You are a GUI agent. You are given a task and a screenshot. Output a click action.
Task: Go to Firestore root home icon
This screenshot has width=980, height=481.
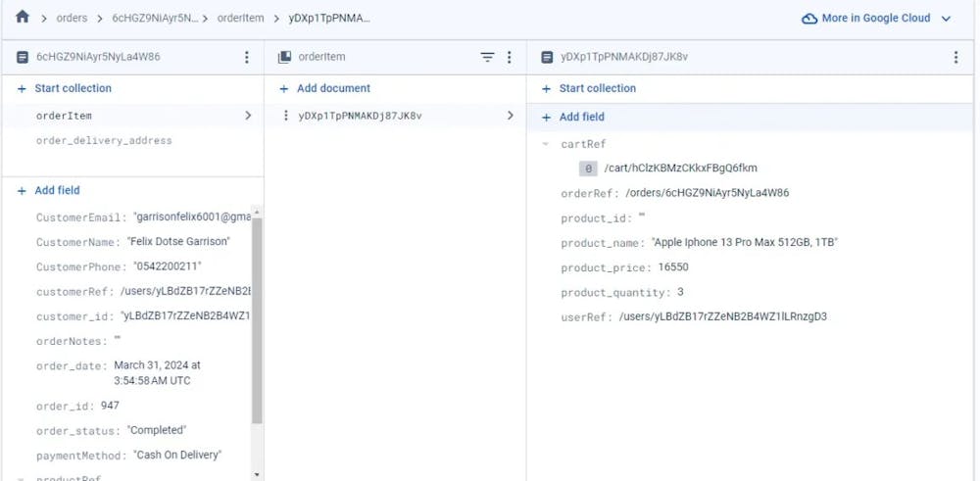point(23,18)
